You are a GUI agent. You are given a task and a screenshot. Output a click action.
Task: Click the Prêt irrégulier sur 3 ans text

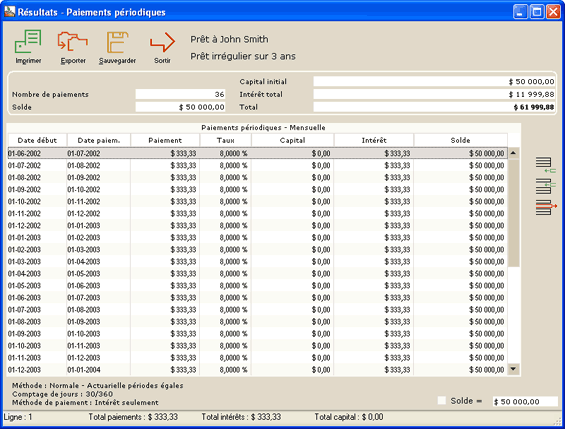[x=243, y=56]
